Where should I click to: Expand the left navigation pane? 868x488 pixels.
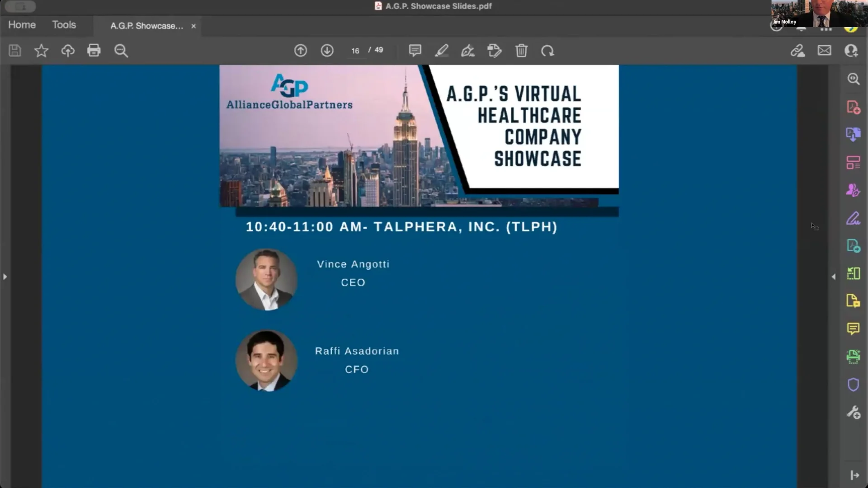(5, 277)
